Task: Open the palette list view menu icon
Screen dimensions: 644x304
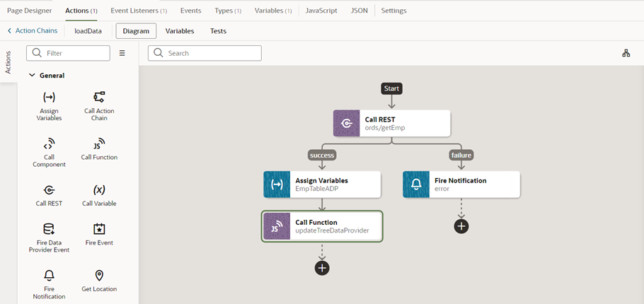Action: pos(122,53)
